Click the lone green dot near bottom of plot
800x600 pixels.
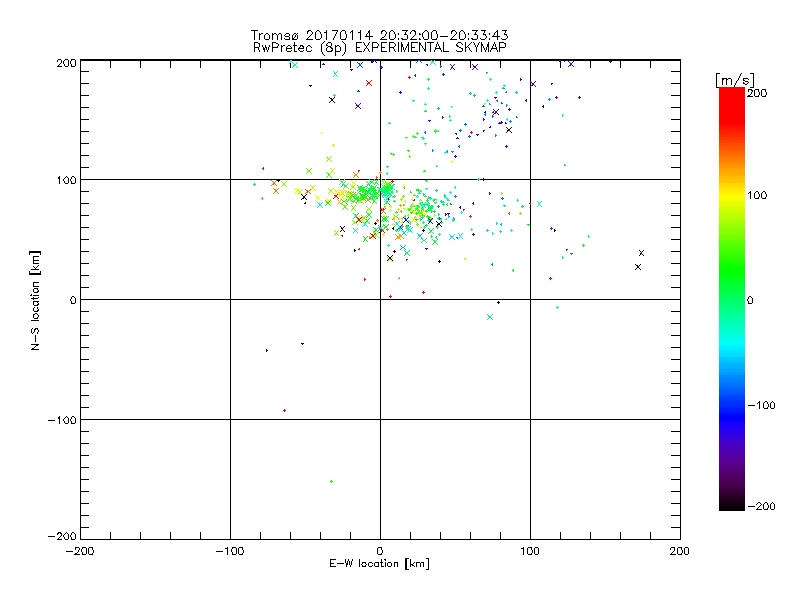click(x=332, y=481)
